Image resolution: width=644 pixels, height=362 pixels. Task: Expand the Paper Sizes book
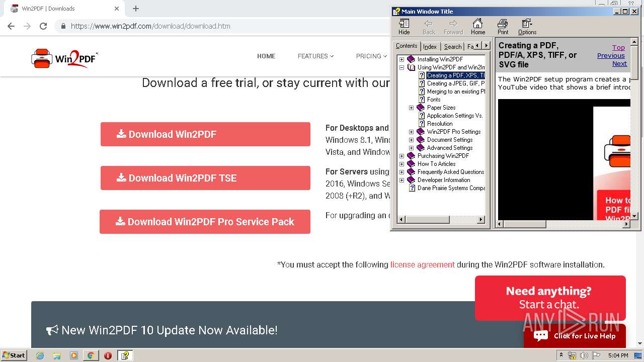coord(411,108)
